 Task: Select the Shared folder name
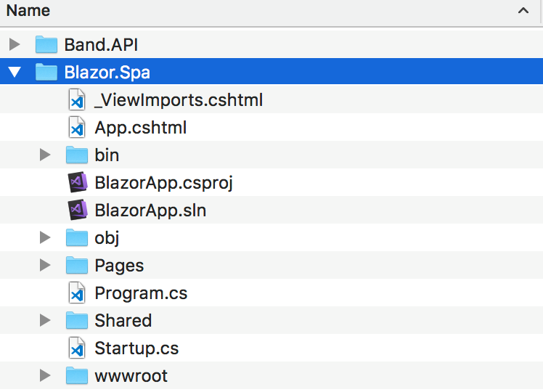click(123, 321)
